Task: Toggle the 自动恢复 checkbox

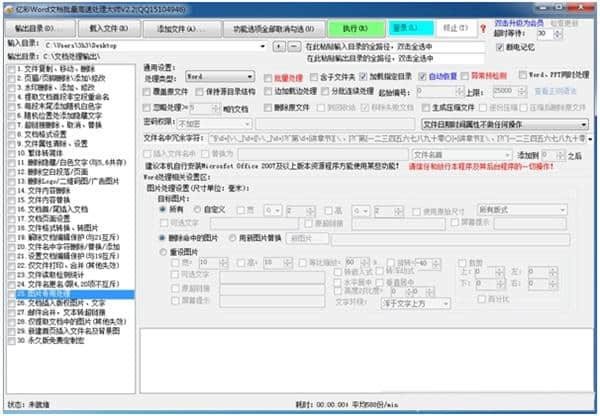Action: coord(420,76)
